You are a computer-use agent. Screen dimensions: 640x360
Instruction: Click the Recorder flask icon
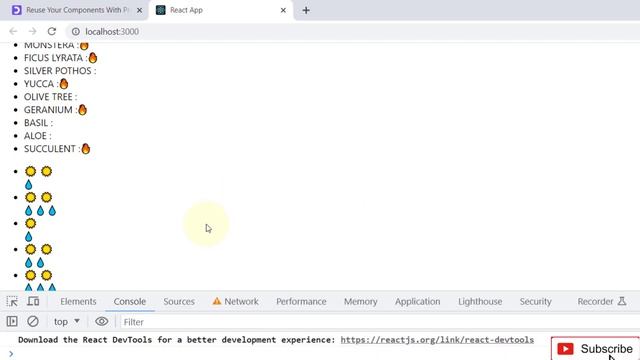[x=622, y=301]
